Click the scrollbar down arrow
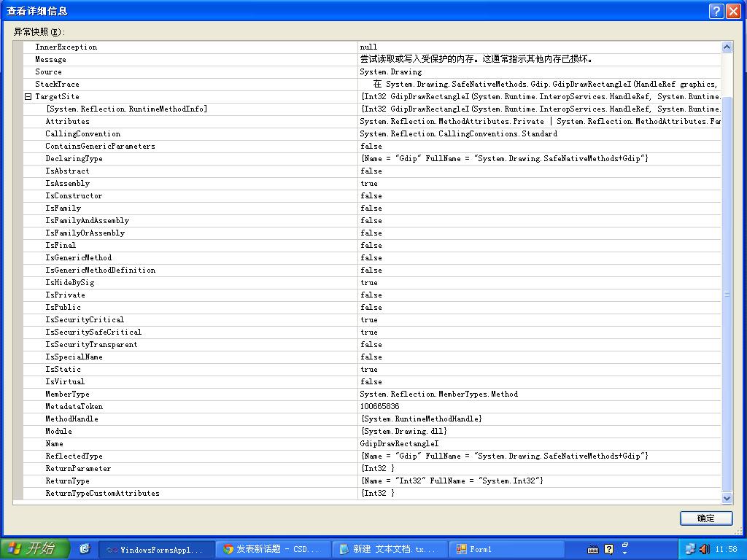 [727, 498]
